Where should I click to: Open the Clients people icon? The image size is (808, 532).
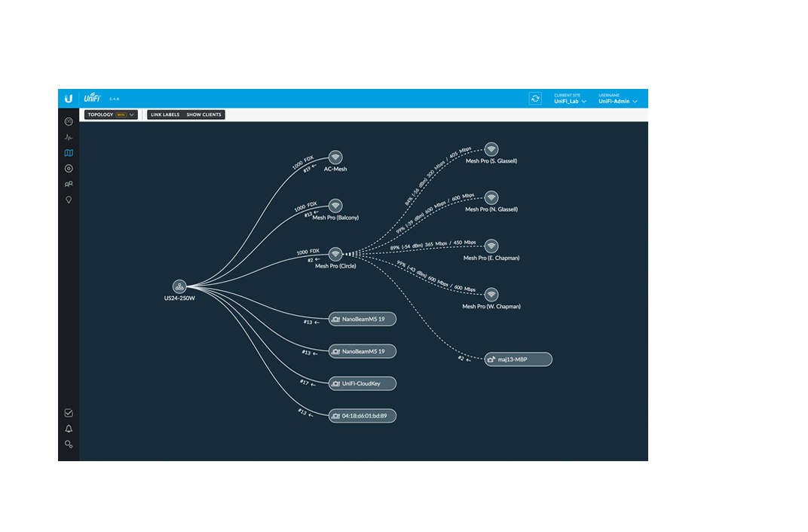69,184
